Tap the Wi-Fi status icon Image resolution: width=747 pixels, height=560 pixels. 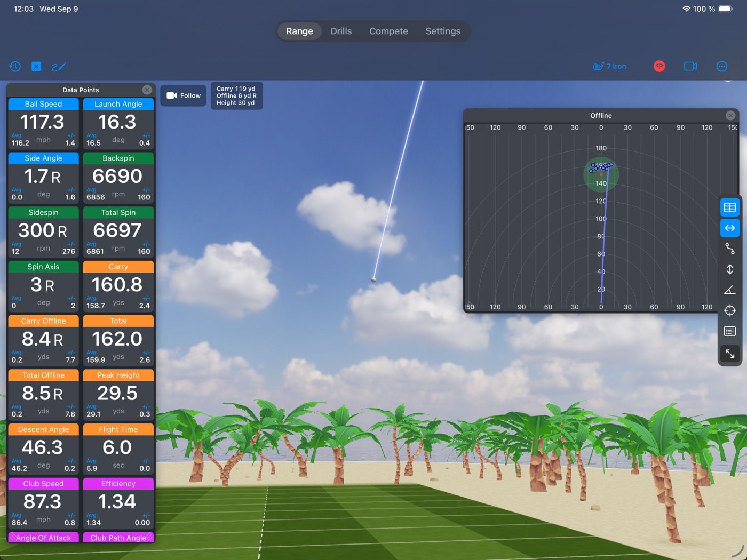click(686, 9)
